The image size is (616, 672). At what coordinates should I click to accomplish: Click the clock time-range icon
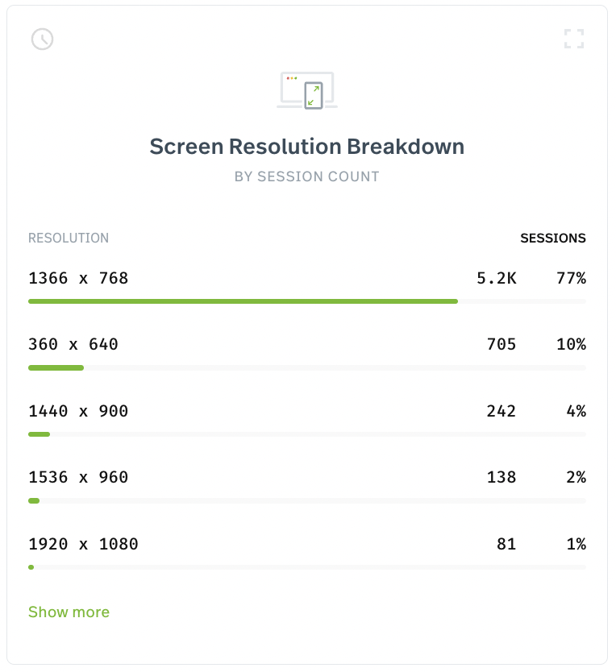(43, 39)
